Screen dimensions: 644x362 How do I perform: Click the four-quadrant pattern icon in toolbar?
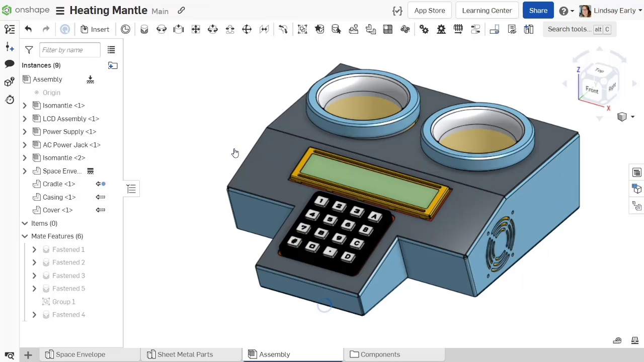388,29
